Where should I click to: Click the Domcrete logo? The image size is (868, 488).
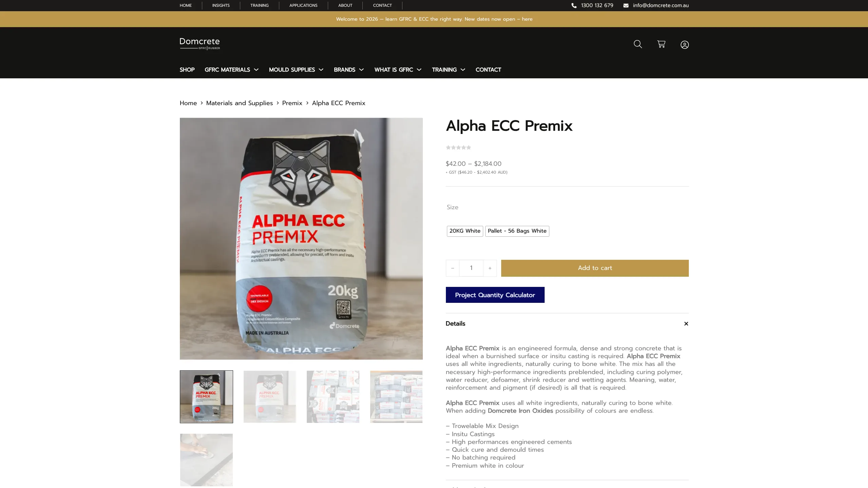pyautogui.click(x=200, y=43)
